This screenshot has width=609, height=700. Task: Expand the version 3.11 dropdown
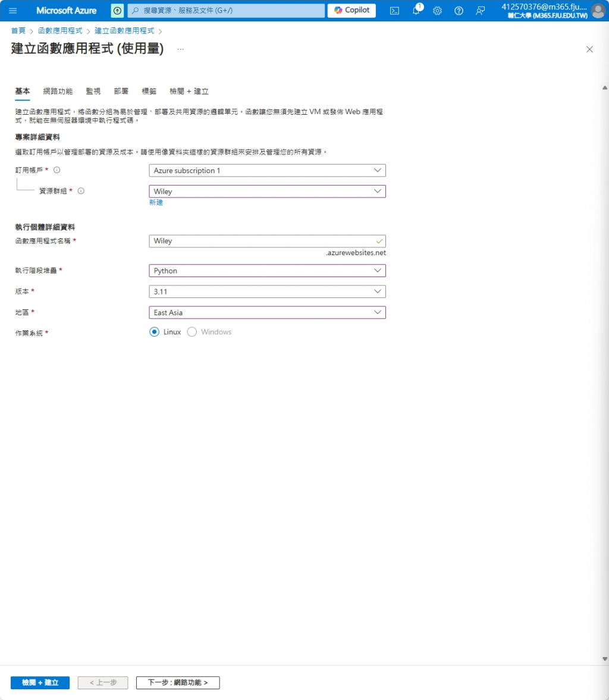click(267, 291)
